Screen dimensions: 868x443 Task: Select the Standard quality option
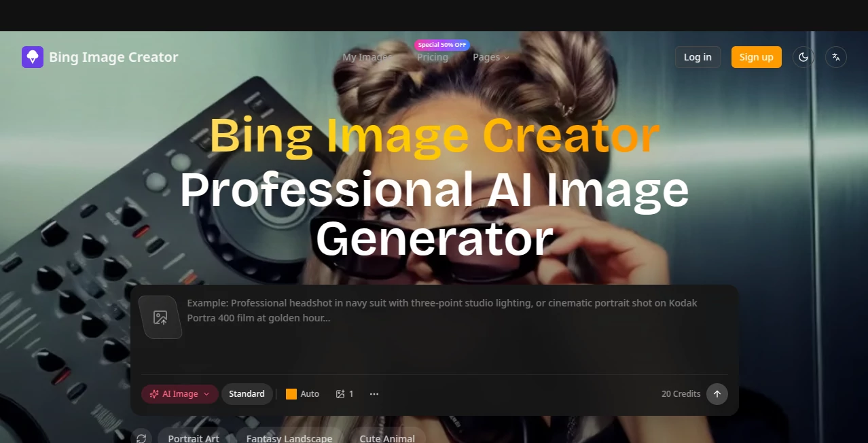[247, 394]
